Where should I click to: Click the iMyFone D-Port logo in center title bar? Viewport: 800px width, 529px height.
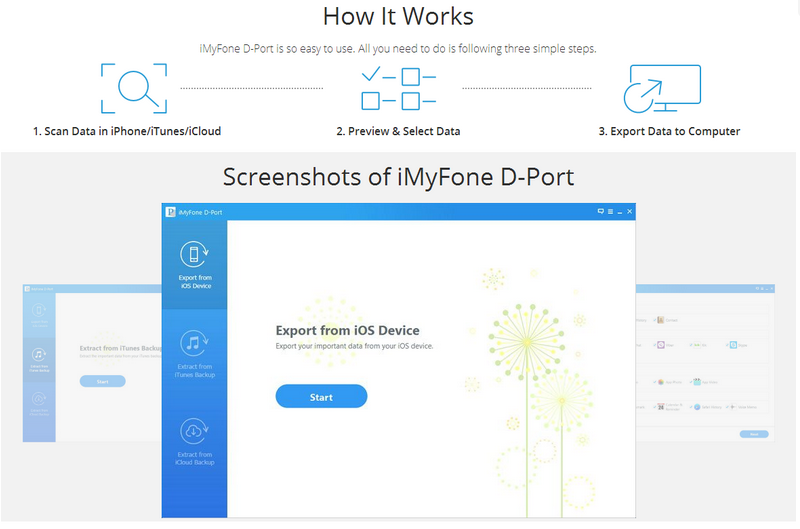170,212
